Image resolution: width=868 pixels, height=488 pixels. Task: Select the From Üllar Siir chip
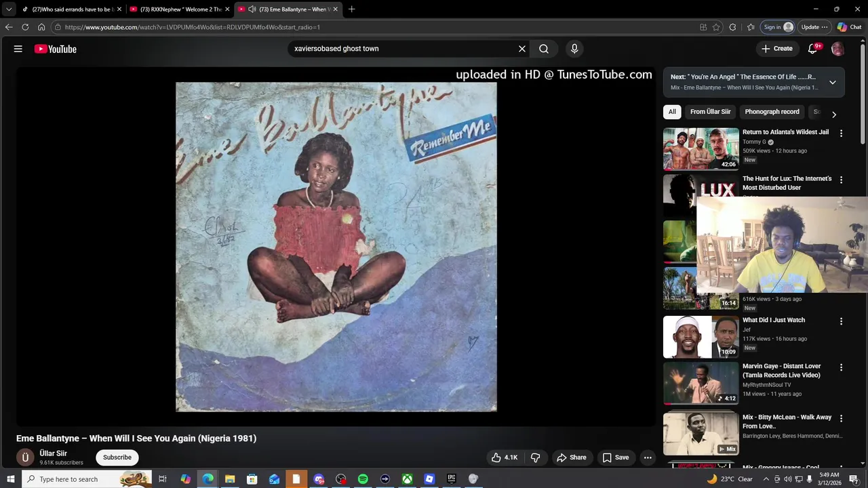pos(710,112)
